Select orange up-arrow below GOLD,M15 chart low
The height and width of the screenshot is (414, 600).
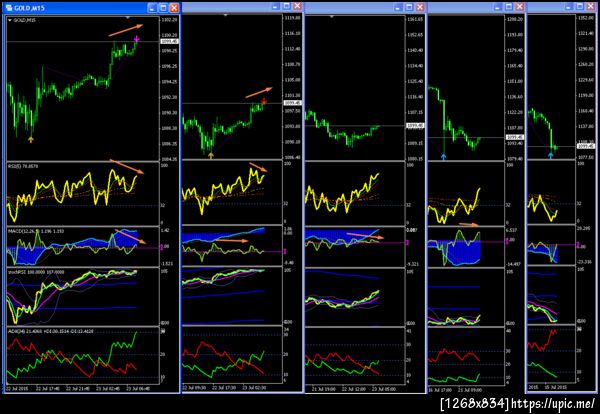[31, 140]
